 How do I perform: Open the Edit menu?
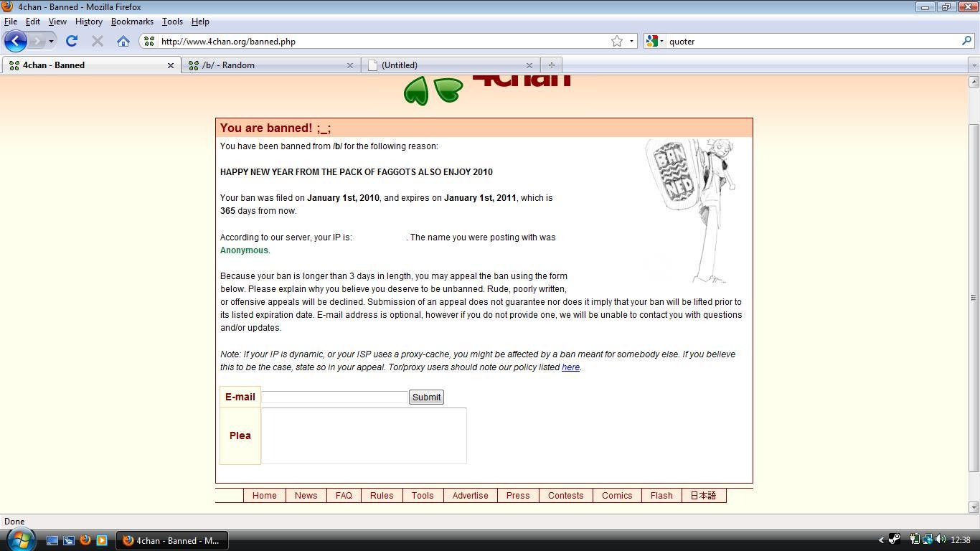pyautogui.click(x=33, y=22)
